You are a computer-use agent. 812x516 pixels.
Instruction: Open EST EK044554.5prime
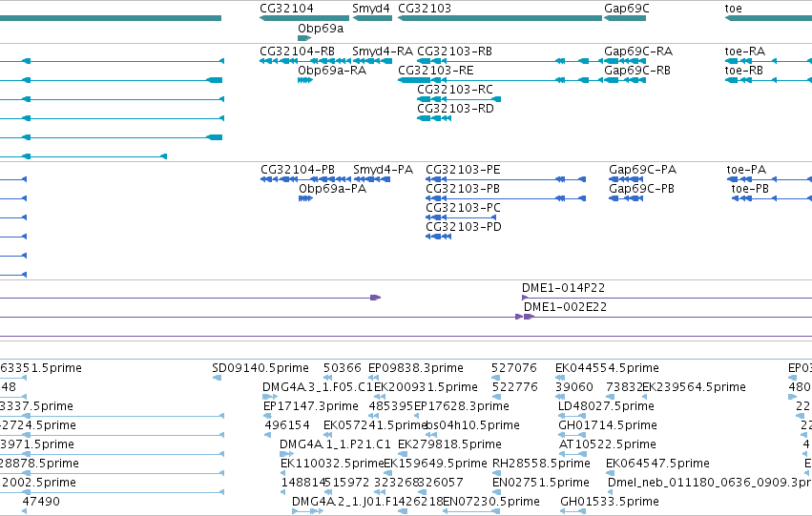pyautogui.click(x=607, y=368)
